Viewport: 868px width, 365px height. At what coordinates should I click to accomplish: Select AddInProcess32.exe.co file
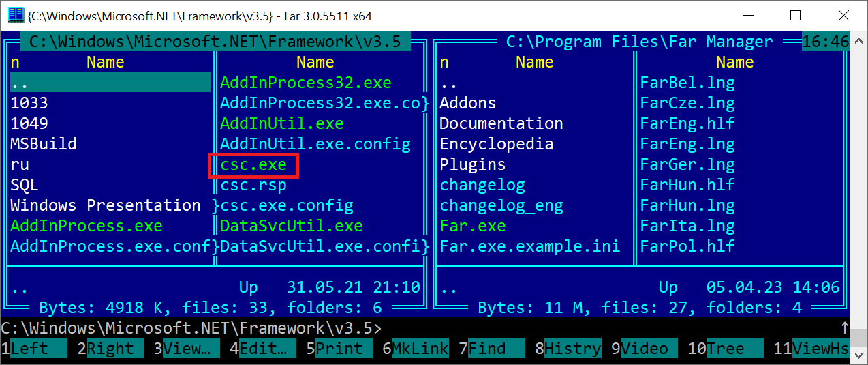click(x=320, y=103)
